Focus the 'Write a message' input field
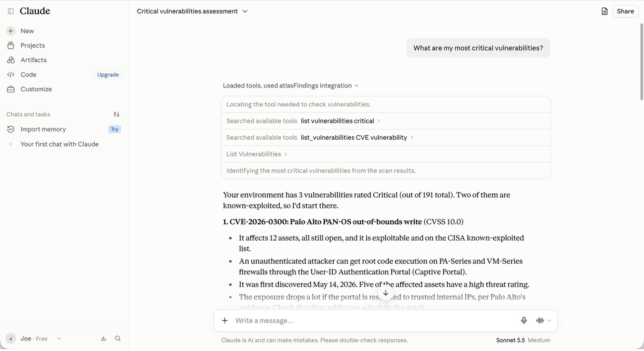Image resolution: width=644 pixels, height=351 pixels. coord(374,320)
